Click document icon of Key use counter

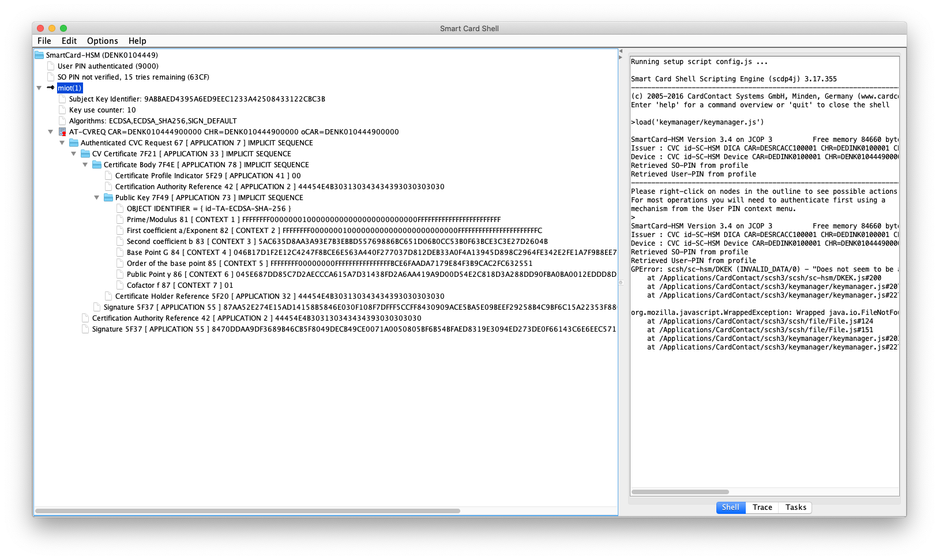62,110
